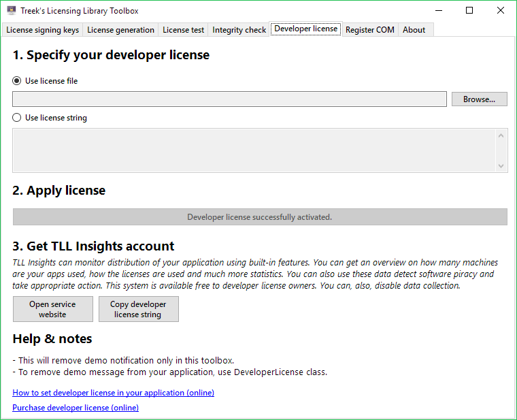Click the note 'remove demo notification only in this toolbox'
This screenshot has width=517, height=420.
click(123, 360)
